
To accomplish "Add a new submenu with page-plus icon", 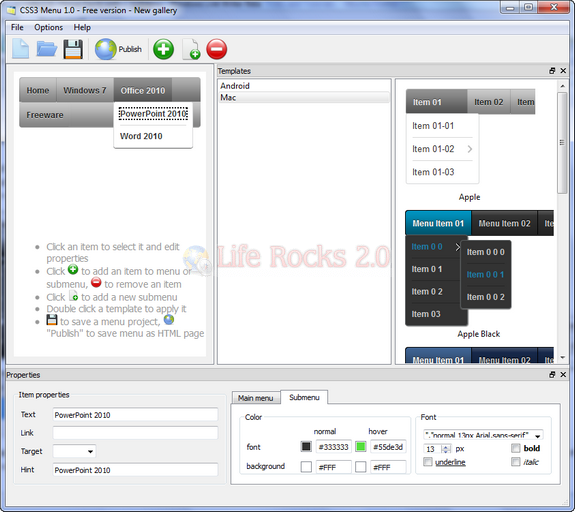I will tap(191, 49).
